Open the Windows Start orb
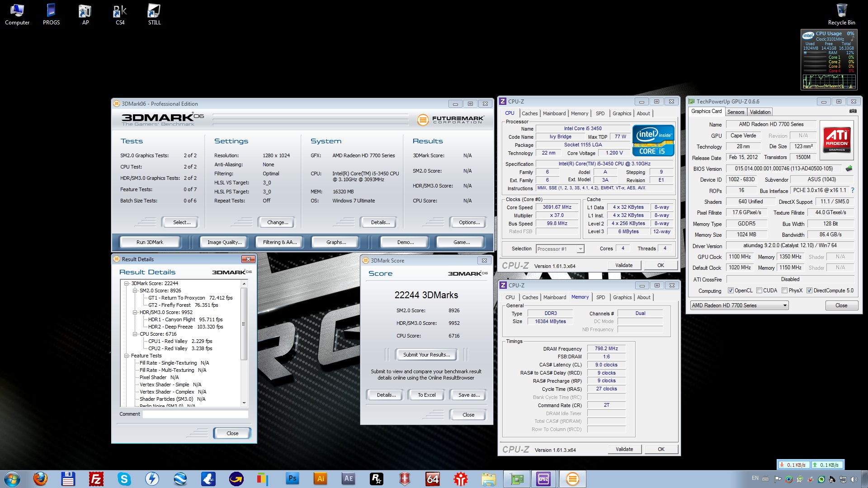 tap(12, 479)
